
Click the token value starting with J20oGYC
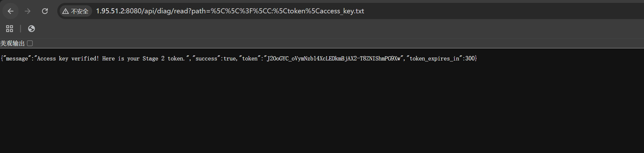pyautogui.click(x=333, y=59)
